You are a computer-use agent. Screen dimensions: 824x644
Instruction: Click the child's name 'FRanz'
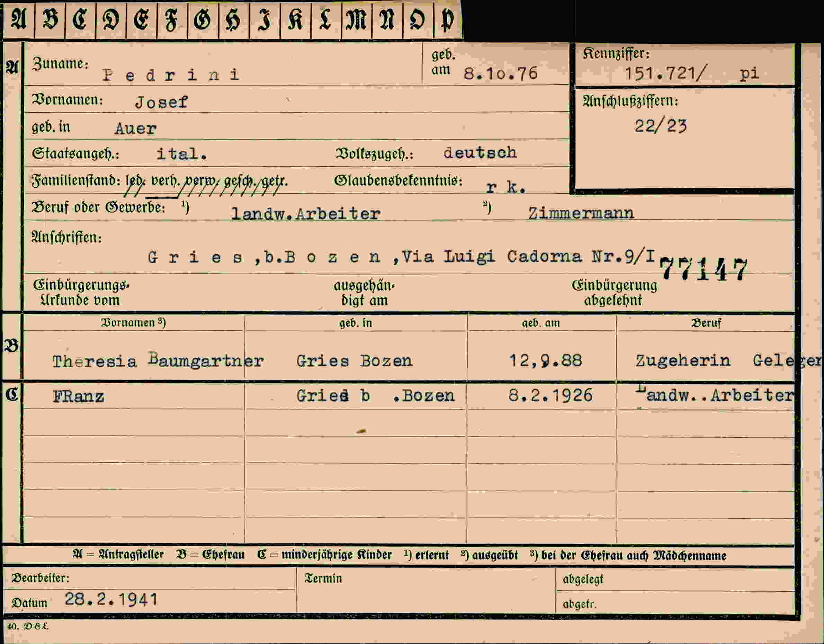click(79, 396)
